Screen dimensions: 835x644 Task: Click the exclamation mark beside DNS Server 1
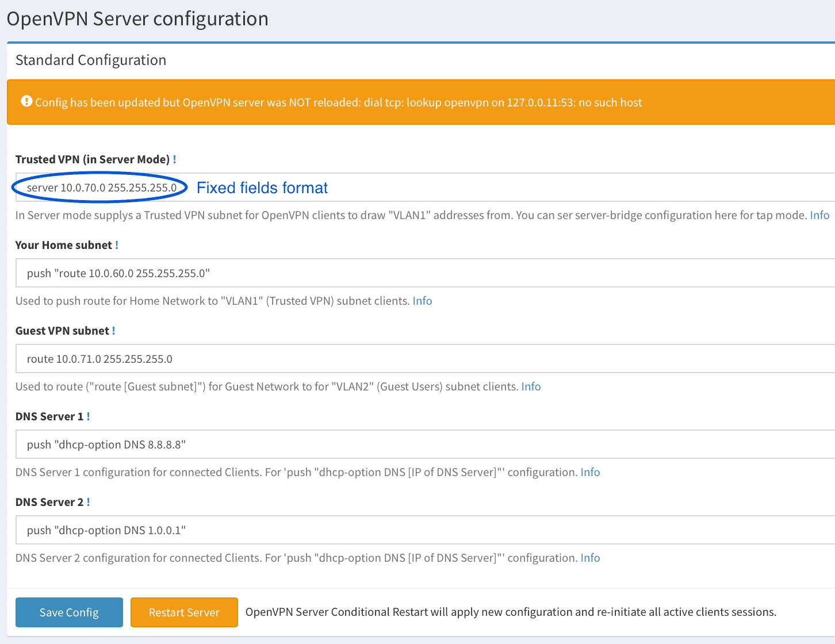point(88,416)
